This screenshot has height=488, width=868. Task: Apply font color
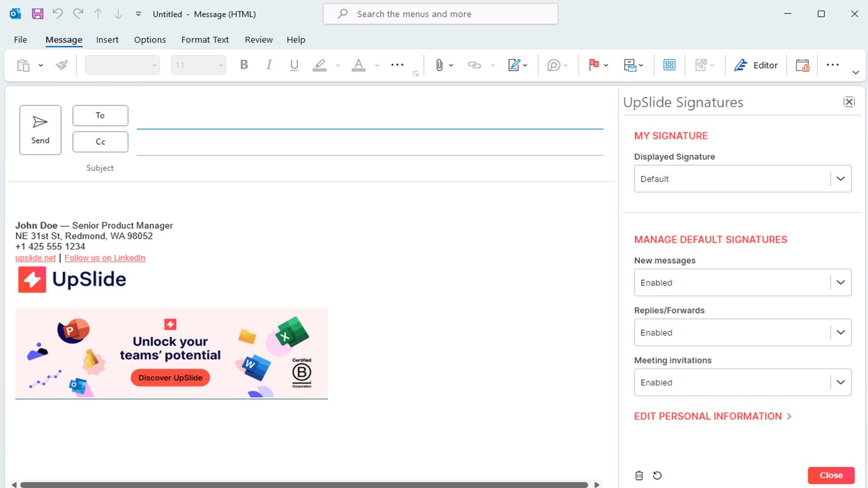tap(358, 65)
